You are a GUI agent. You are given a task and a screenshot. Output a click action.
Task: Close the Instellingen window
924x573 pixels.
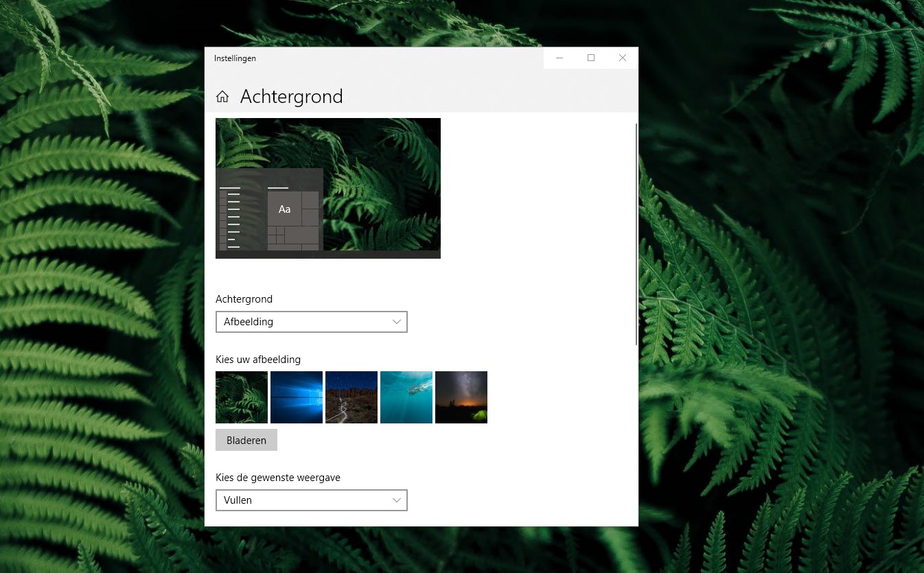coord(623,58)
